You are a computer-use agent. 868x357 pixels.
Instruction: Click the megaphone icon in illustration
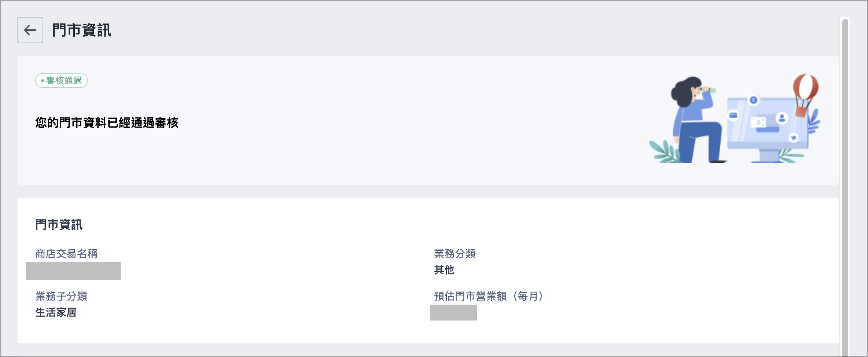(794, 138)
